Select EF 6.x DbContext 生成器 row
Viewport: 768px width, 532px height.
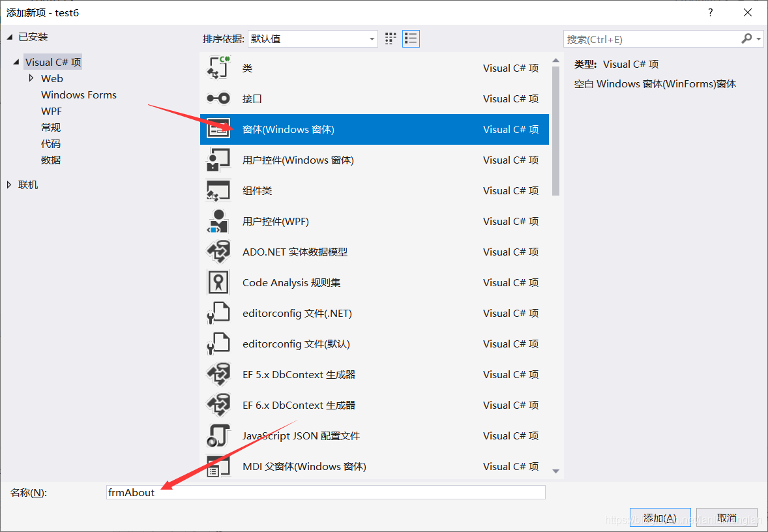[x=374, y=405]
